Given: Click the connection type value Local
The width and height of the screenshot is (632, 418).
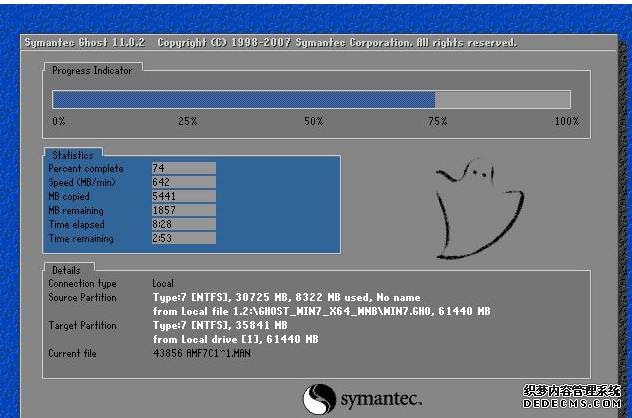Looking at the screenshot, I should [163, 283].
